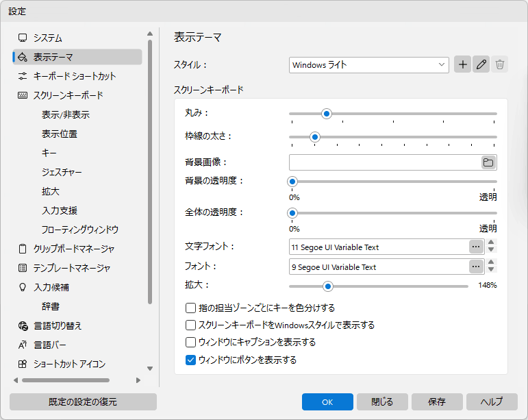This screenshot has height=420, width=528.
Task: Click the テンプレートマネージャ list icon
Action: (23, 268)
